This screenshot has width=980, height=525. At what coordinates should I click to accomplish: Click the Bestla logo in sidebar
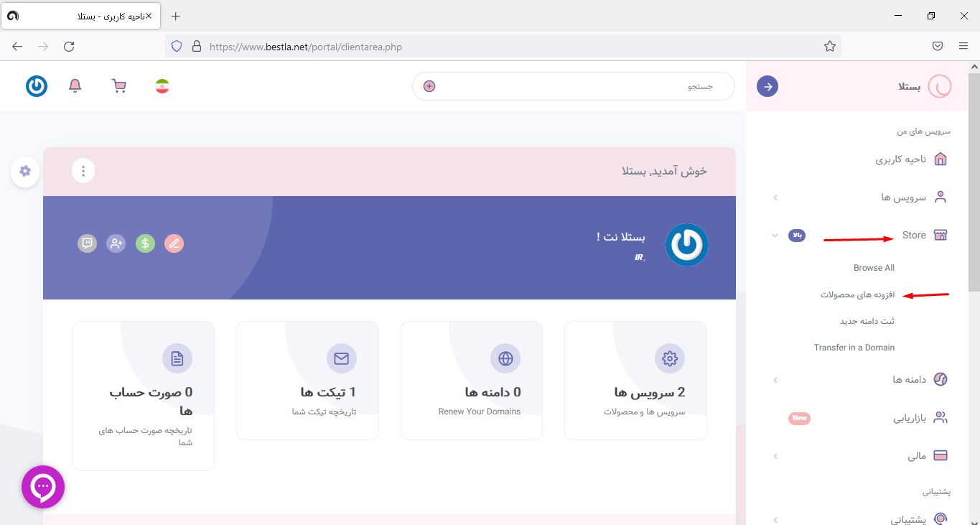point(940,86)
